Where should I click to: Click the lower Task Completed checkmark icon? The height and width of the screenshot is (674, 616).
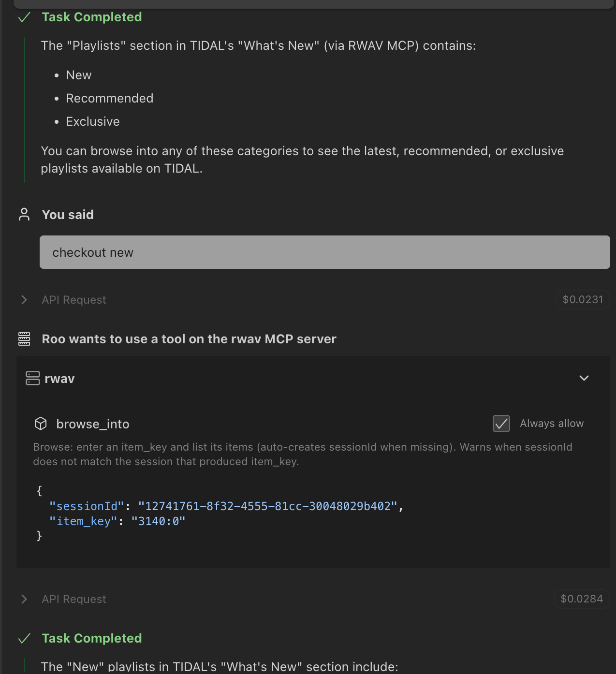coord(24,639)
